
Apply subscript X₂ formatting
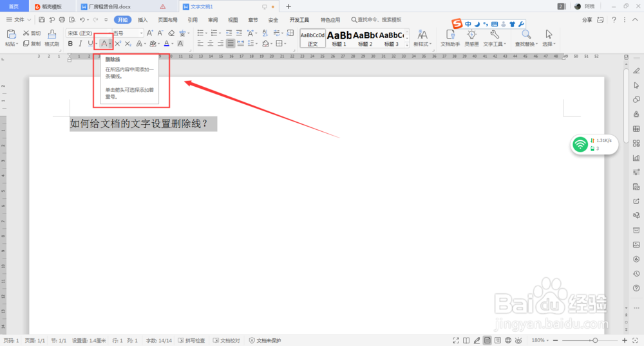click(x=128, y=44)
